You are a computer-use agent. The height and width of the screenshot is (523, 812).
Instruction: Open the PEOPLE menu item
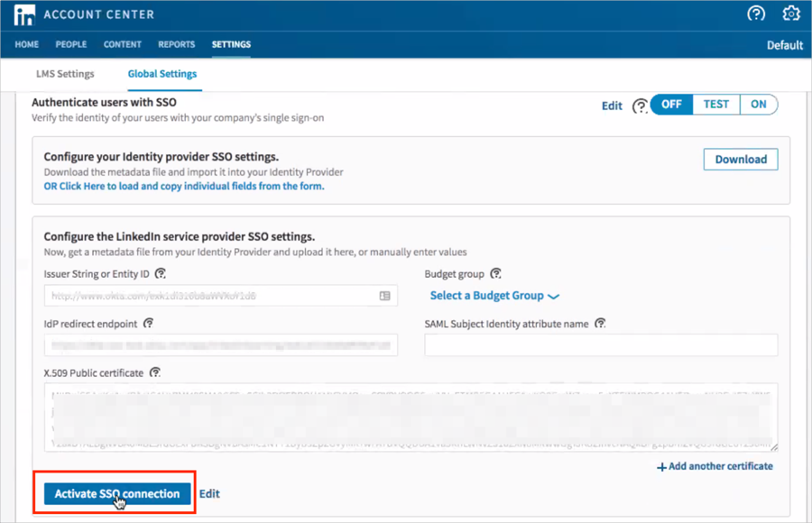(71, 44)
